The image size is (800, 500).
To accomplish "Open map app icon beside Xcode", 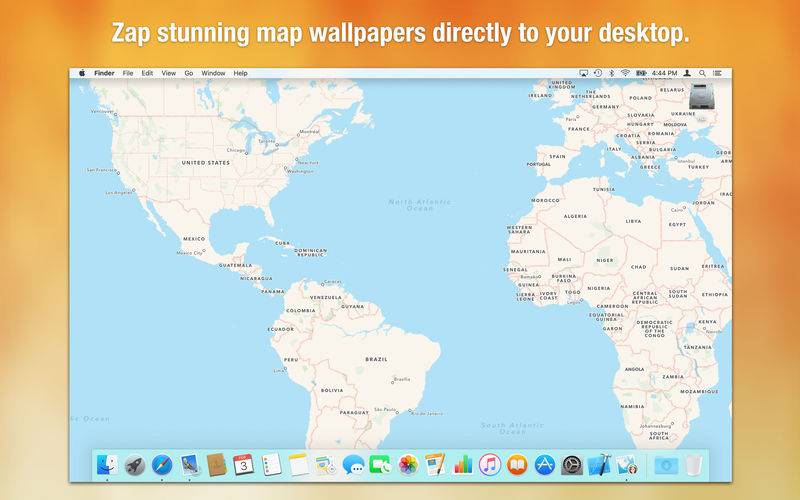I will [x=627, y=465].
